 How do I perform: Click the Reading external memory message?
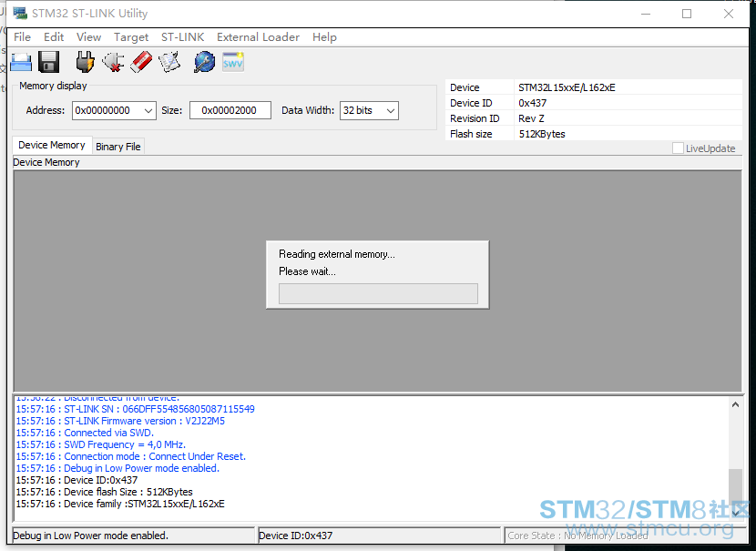[x=336, y=254]
